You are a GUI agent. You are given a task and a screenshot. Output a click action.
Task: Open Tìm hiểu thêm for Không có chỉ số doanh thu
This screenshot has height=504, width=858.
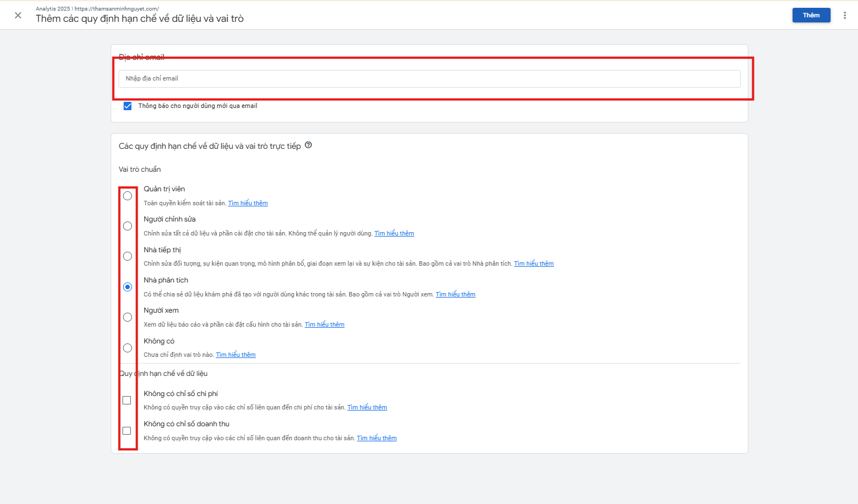[376, 438]
